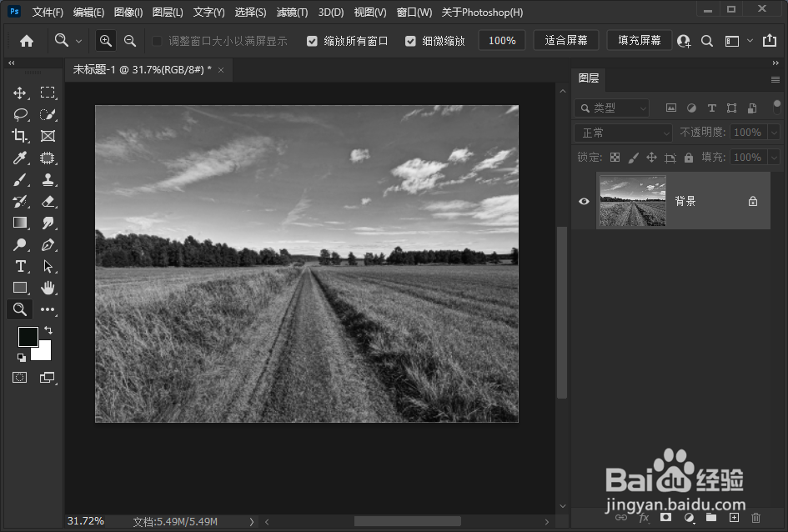Screen dimensions: 788x532
Task: Switch to the 图层 panel tab
Action: pos(589,78)
